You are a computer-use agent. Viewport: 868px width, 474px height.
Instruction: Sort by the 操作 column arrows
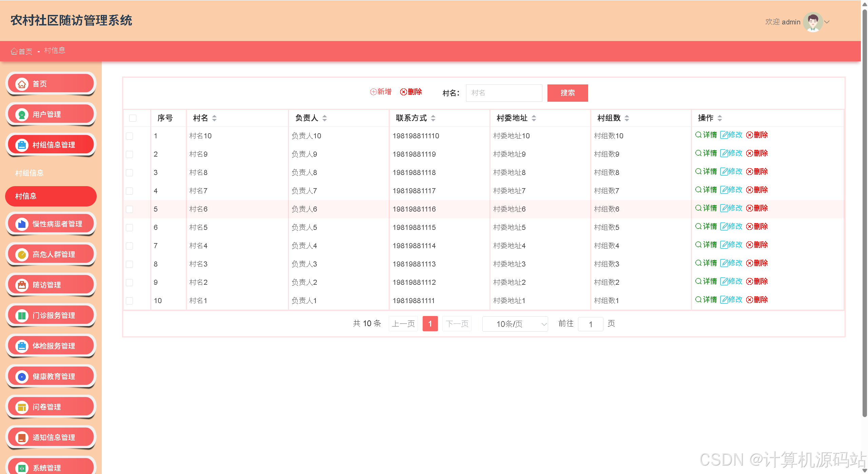[x=720, y=118]
